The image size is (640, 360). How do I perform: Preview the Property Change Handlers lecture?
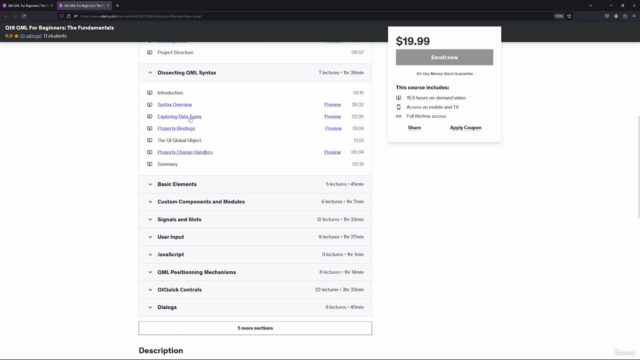[332, 152]
